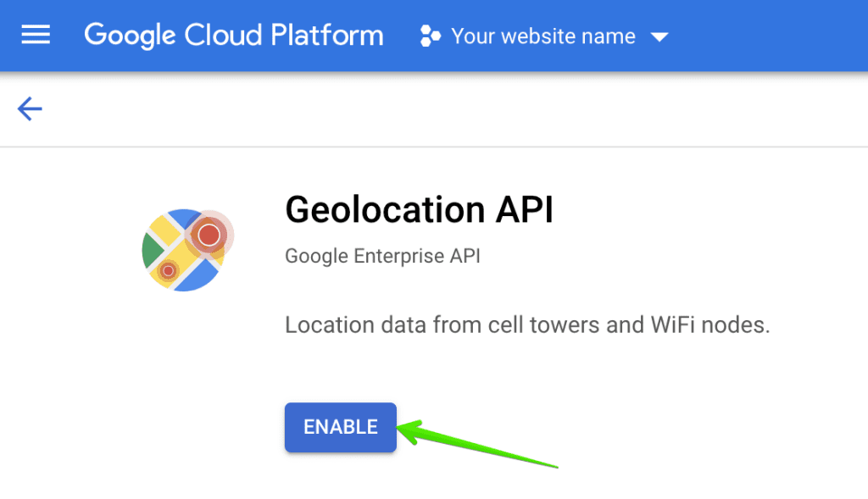Click the "Google Enterprise API" subtitle
The width and height of the screenshot is (868, 499).
point(382,255)
